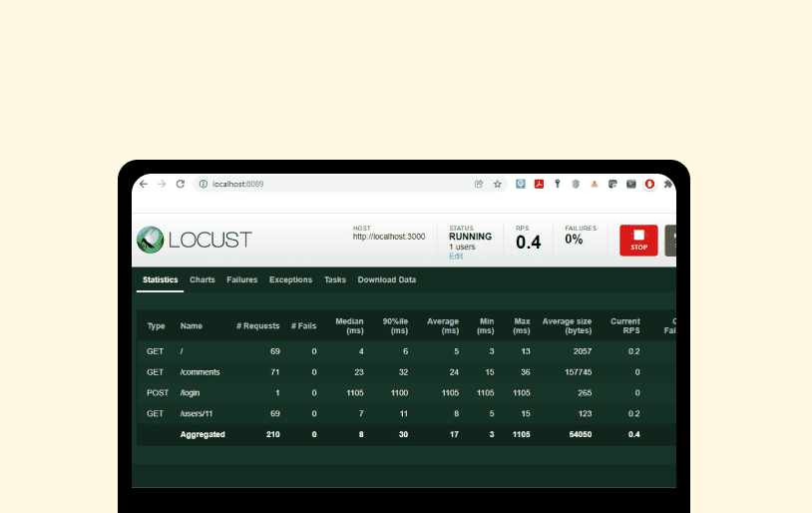Screen dimensions: 812x513
Task: Click the 71 requests value for /comments
Action: coord(275,372)
